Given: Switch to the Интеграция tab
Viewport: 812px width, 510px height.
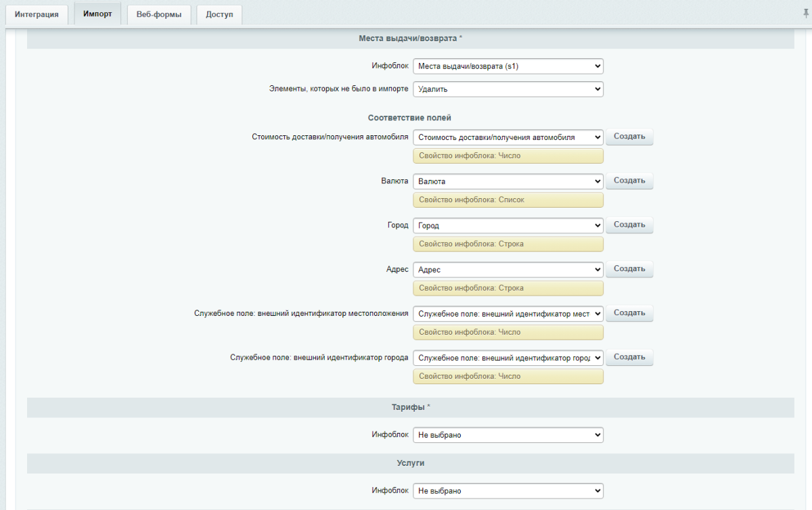Looking at the screenshot, I should click(x=37, y=14).
